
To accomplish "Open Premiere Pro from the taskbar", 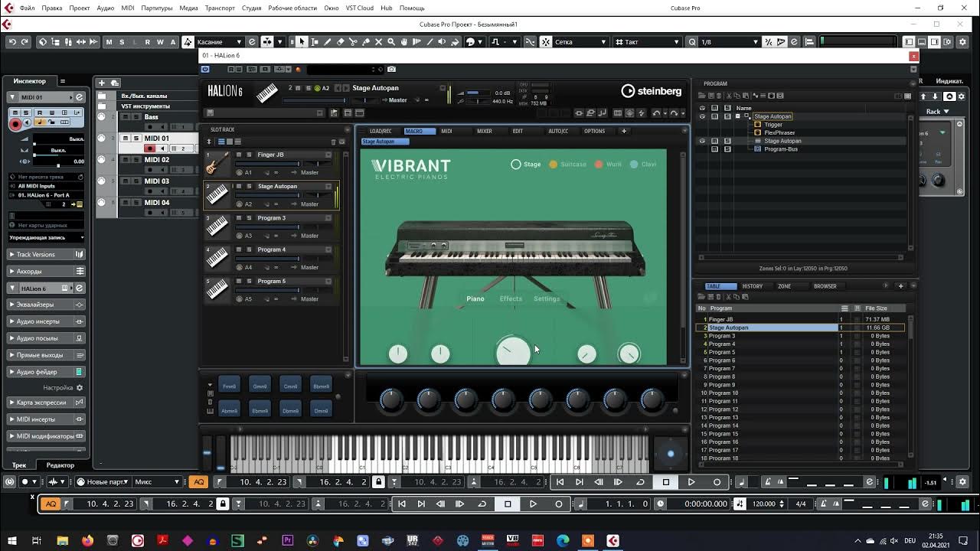I will click(x=288, y=541).
